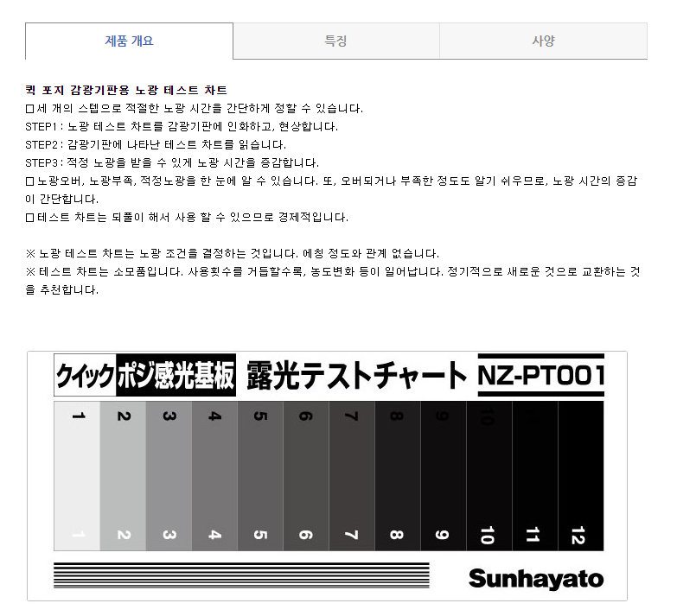The width and height of the screenshot is (677, 616).
Task: Open the 제품 개요 tab
Action: pyautogui.click(x=129, y=41)
